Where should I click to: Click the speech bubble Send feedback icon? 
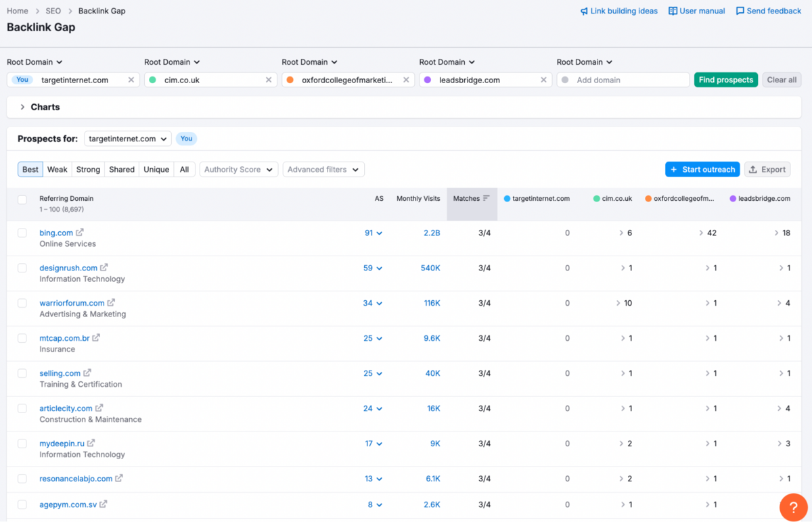click(740, 11)
